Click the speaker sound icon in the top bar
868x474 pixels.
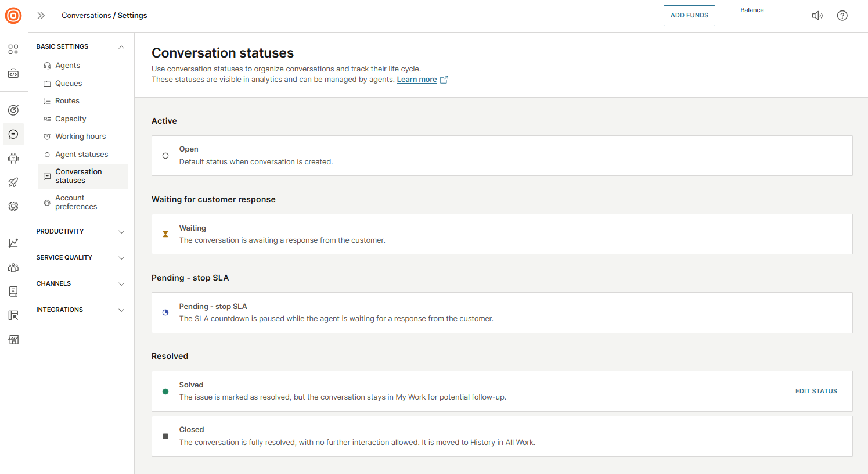pyautogui.click(x=817, y=16)
